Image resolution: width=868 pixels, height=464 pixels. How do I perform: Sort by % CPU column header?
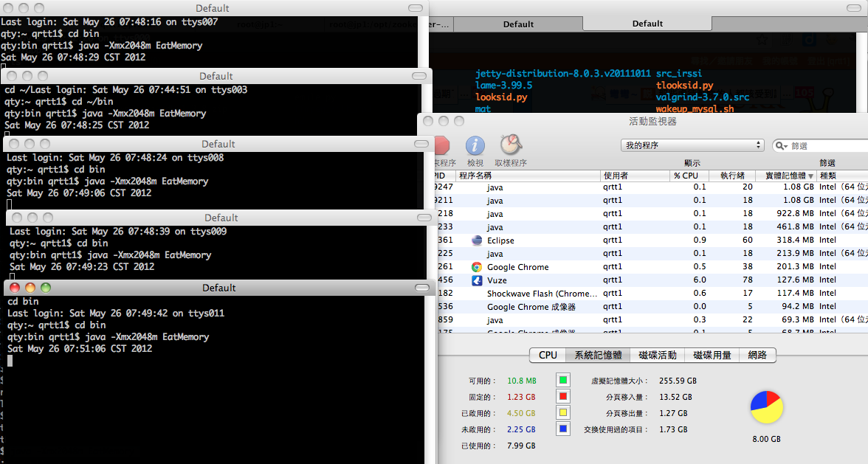click(x=689, y=176)
